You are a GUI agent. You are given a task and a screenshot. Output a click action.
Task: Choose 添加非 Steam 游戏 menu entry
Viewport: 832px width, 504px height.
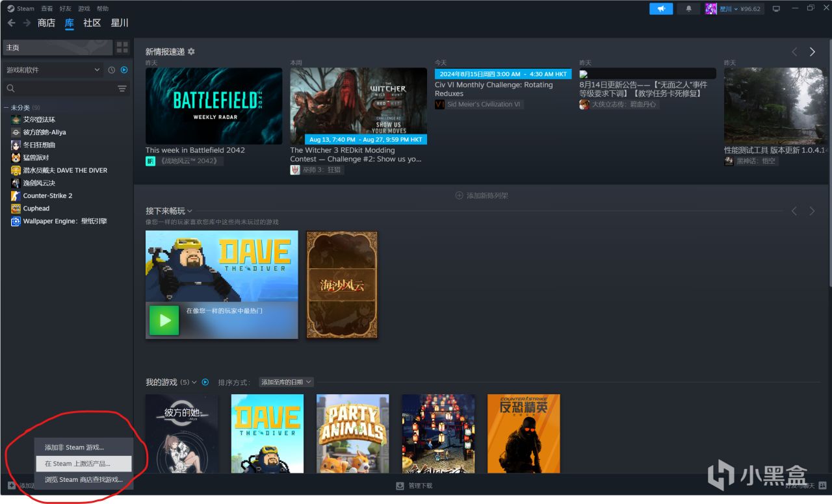point(83,447)
